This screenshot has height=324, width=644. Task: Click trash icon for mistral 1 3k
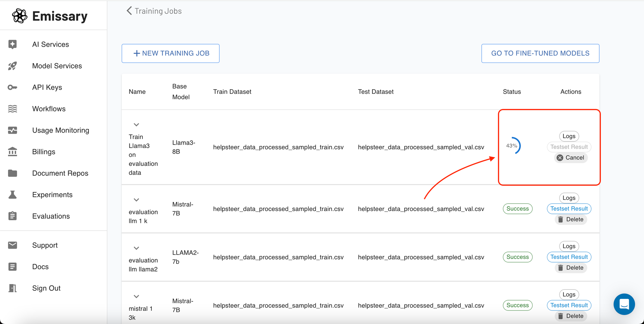[561, 316]
